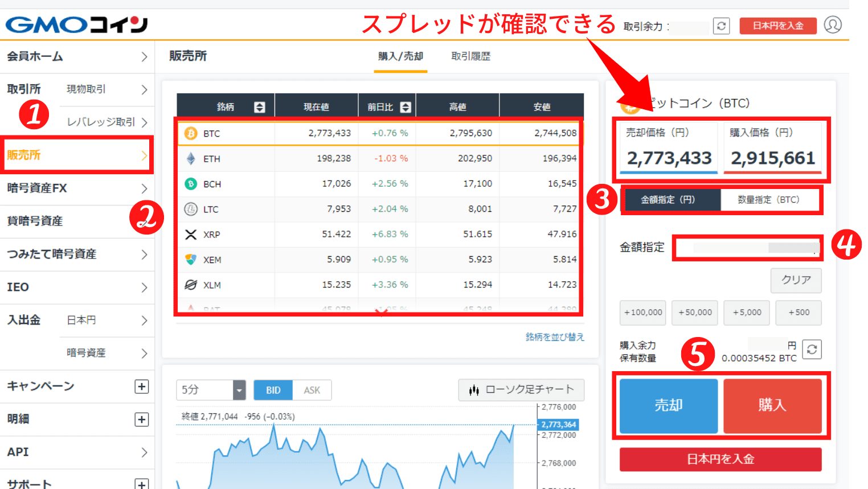The image size is (868, 489).
Task: Click the BCH green coin icon
Action: (191, 184)
